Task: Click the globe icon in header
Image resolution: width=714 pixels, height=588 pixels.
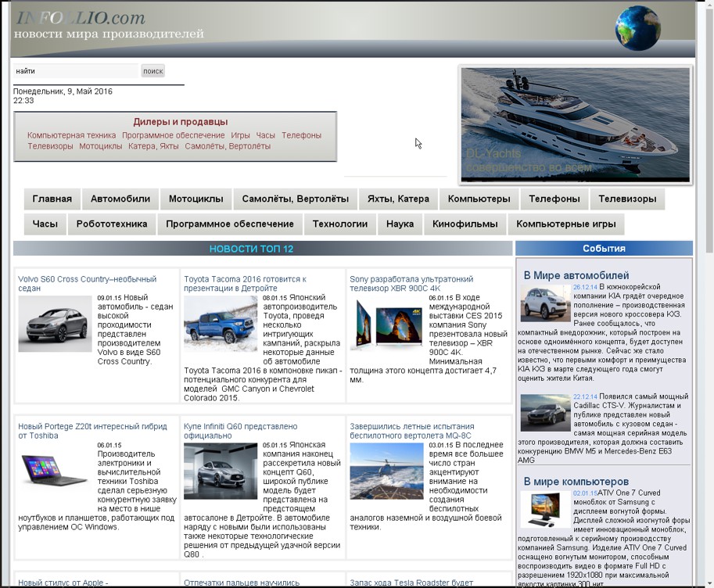Action: pos(637,27)
